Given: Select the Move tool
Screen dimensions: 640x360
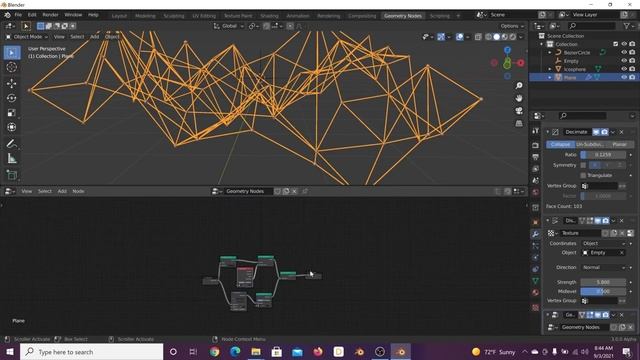Looking at the screenshot, I should (x=12, y=83).
